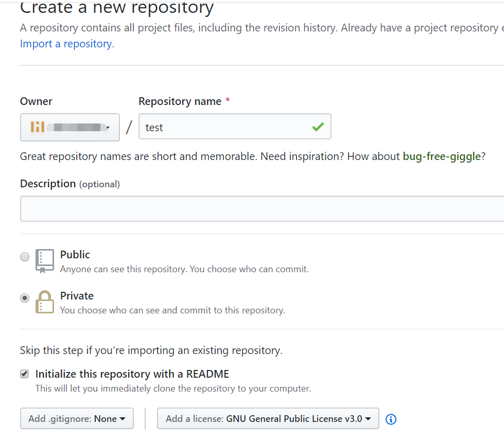Click the Private padlock icon
Screen dimensions: 504x442
click(45, 302)
